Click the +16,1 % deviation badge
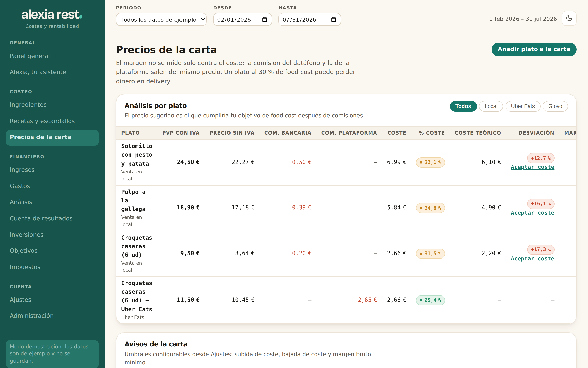 541,204
